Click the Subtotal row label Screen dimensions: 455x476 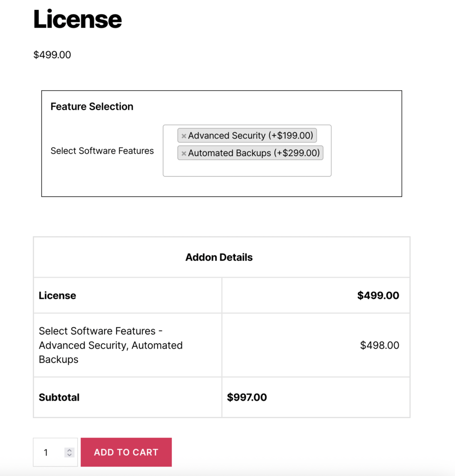(x=59, y=397)
